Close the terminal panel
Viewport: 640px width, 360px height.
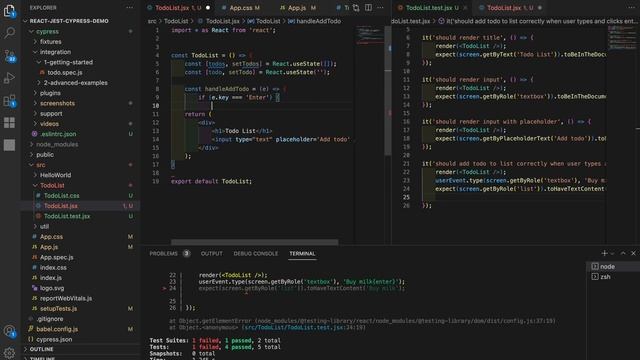[633, 253]
